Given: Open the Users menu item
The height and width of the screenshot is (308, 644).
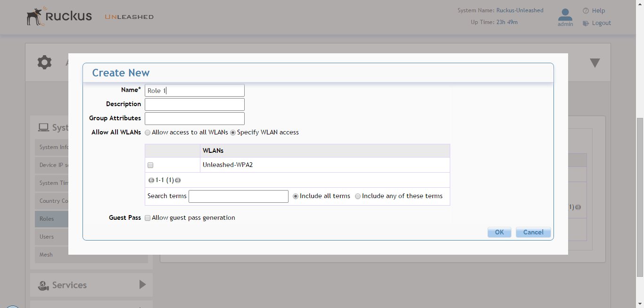Looking at the screenshot, I should click(47, 237).
